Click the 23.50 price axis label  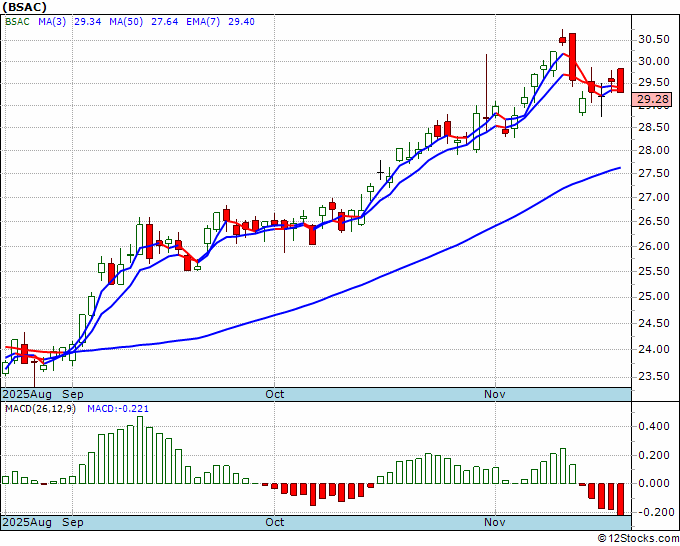click(654, 376)
